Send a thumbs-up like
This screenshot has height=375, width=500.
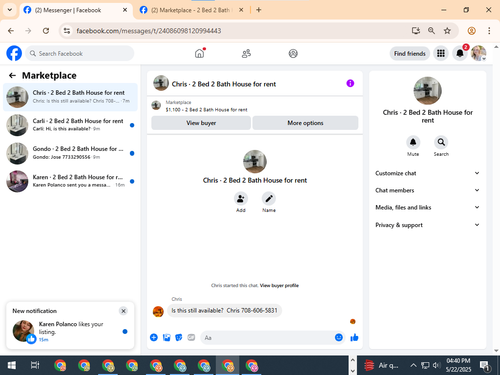354,338
